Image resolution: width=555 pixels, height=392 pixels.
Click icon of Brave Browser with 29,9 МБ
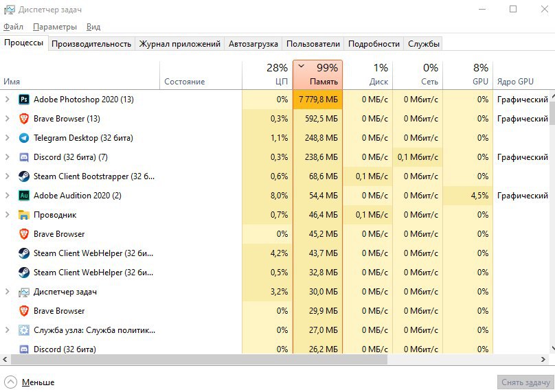(24, 311)
